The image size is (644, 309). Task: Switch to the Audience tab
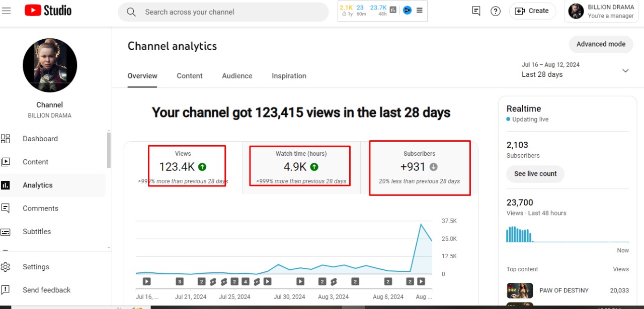(237, 76)
